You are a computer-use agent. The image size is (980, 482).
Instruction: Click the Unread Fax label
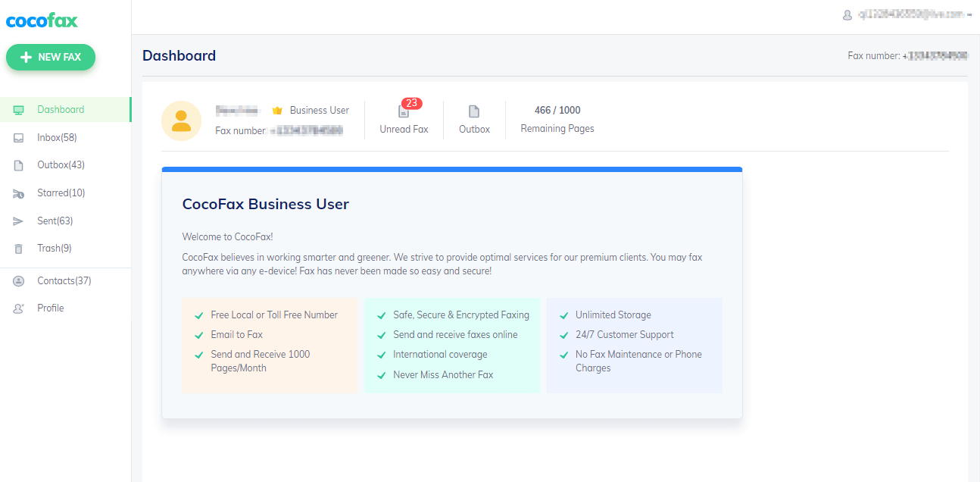tap(404, 130)
